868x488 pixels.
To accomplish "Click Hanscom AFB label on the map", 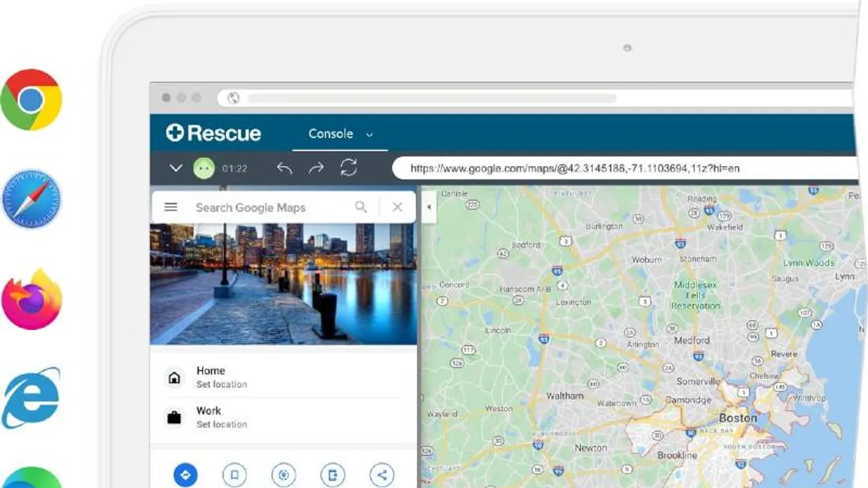I will [x=526, y=289].
